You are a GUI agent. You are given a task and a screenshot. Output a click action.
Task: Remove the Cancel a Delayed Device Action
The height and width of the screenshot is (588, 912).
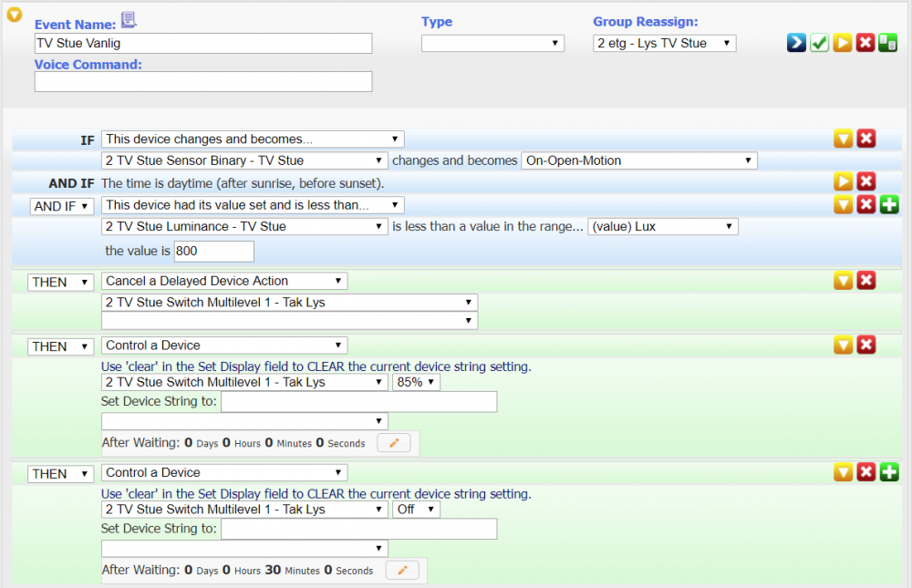pos(866,281)
